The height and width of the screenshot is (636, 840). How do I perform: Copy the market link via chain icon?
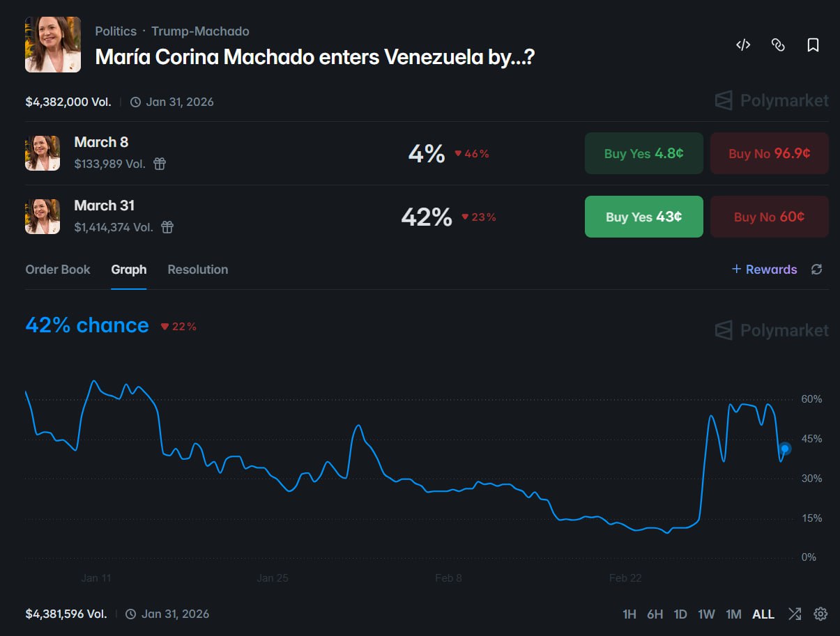point(778,45)
